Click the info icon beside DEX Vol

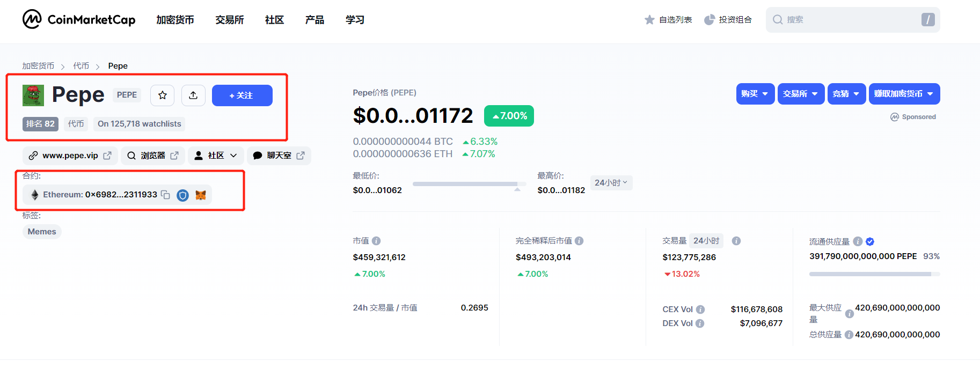700,323
